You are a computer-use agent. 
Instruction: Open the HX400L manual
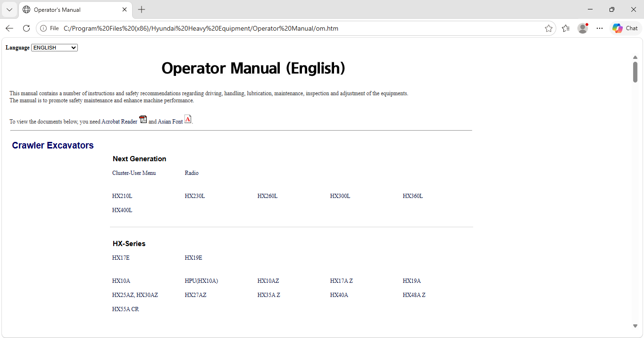pos(122,210)
